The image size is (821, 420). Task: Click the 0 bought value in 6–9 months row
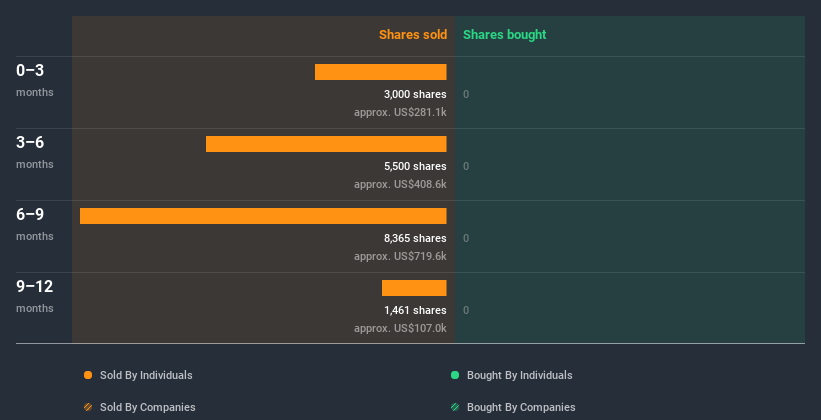[466, 238]
